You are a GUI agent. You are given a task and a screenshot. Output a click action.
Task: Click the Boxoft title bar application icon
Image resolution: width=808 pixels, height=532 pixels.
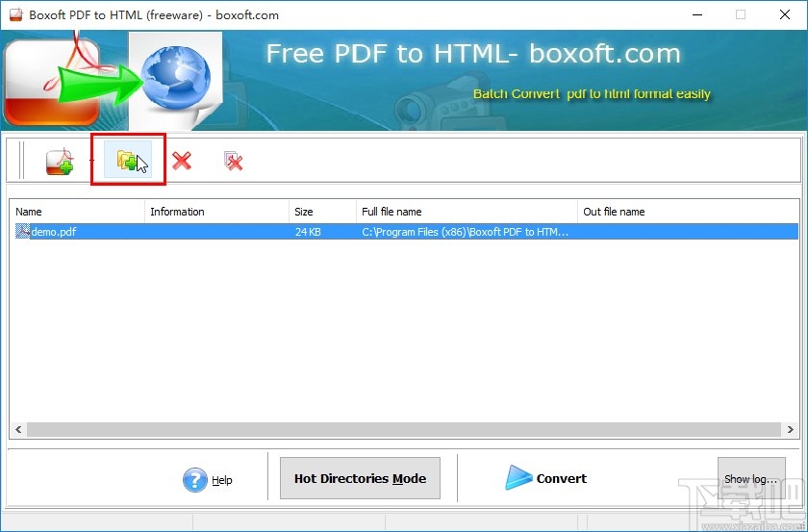[x=16, y=14]
